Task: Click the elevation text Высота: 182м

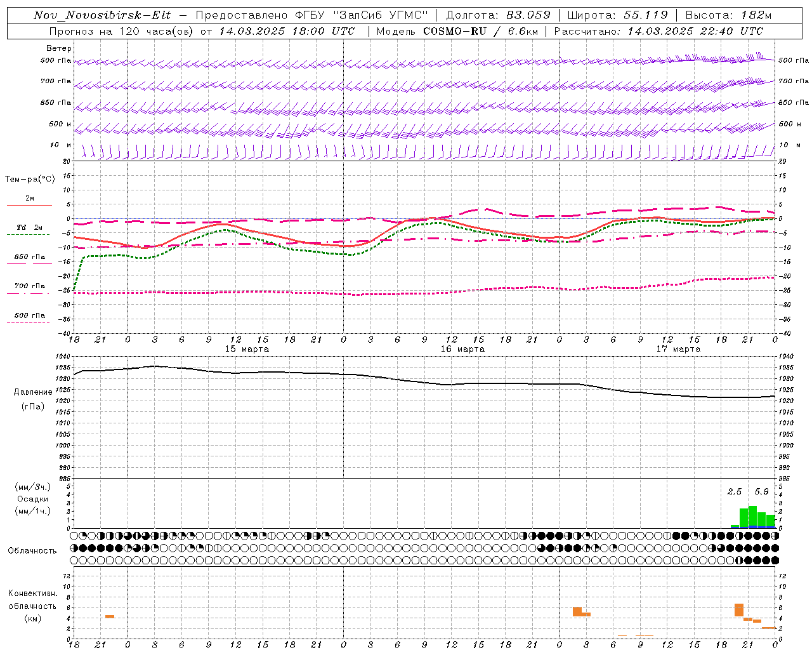Action: click(728, 15)
